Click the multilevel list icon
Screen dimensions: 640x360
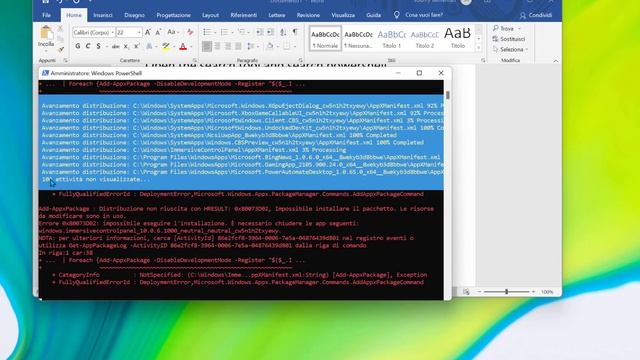(x=241, y=32)
